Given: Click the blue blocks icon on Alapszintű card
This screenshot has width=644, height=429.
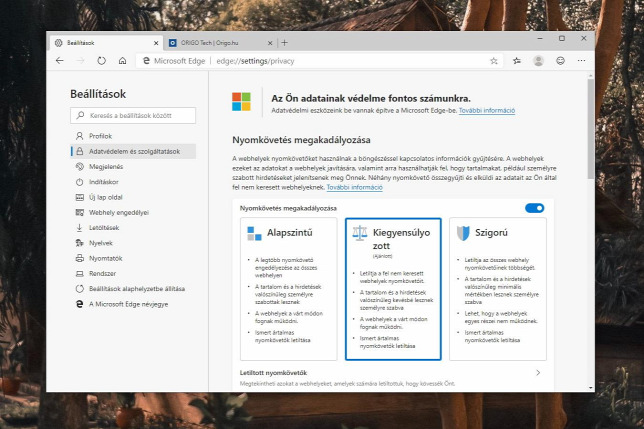Looking at the screenshot, I should click(x=254, y=233).
